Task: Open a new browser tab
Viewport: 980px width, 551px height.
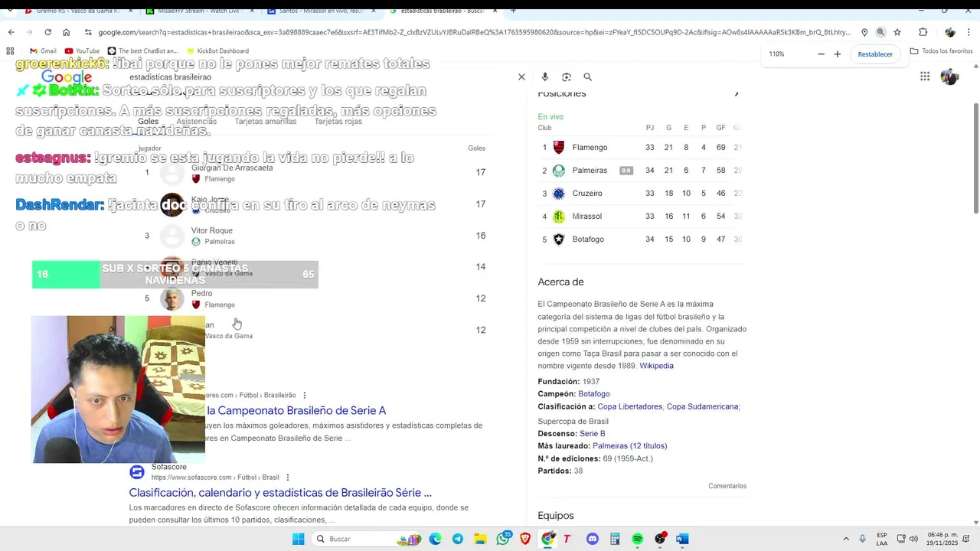Action: pos(513,11)
